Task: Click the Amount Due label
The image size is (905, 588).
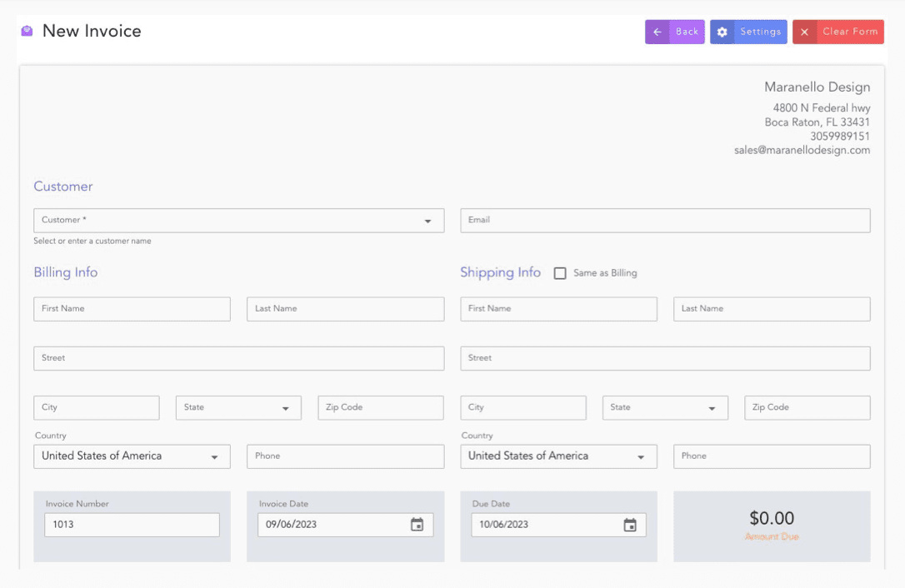Action: [772, 537]
